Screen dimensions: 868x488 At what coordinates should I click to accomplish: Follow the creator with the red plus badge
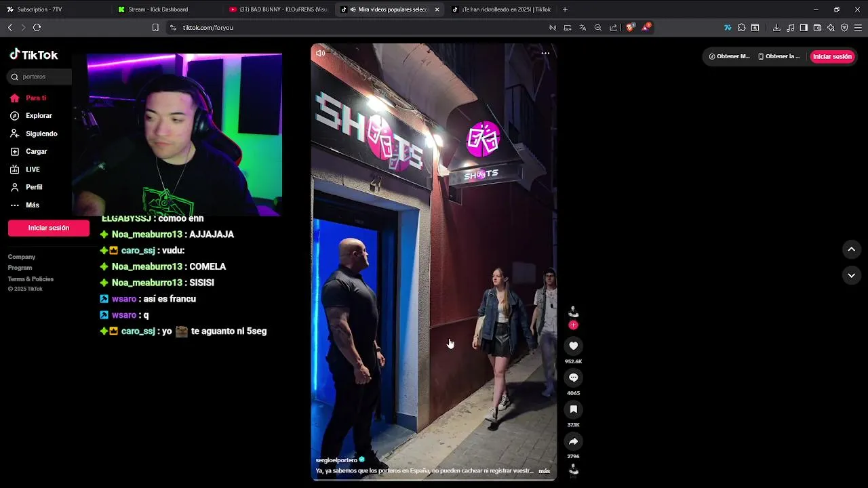(x=573, y=325)
